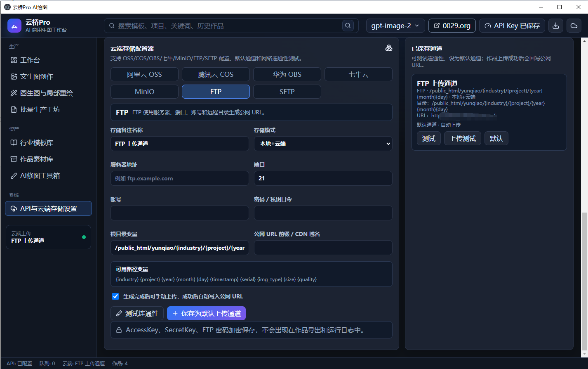Click status bar 队列: 0 text

47,364
